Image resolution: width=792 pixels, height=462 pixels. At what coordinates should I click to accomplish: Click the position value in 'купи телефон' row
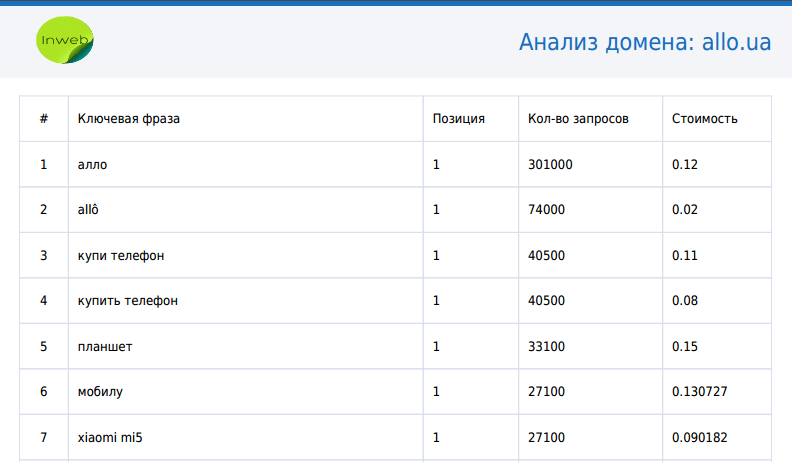436,255
